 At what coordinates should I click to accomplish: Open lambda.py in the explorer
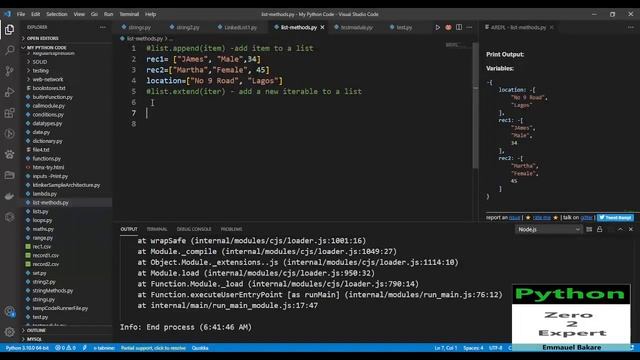coord(44,194)
